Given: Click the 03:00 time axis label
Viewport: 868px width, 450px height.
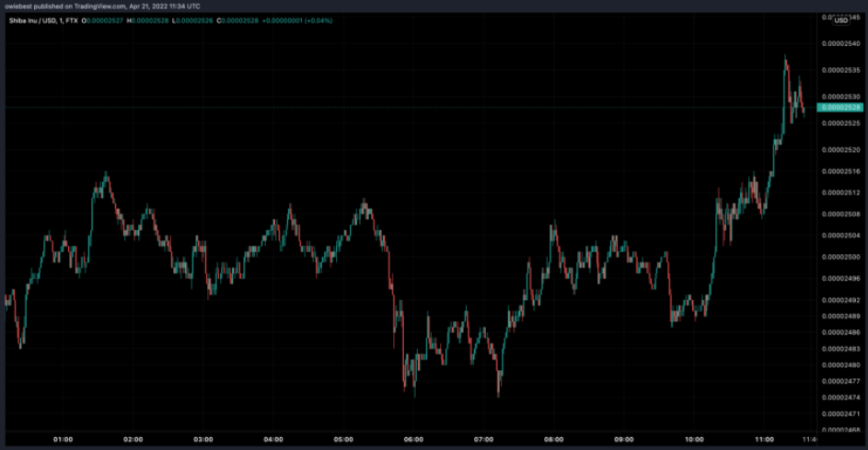Looking at the screenshot, I should pos(203,440).
